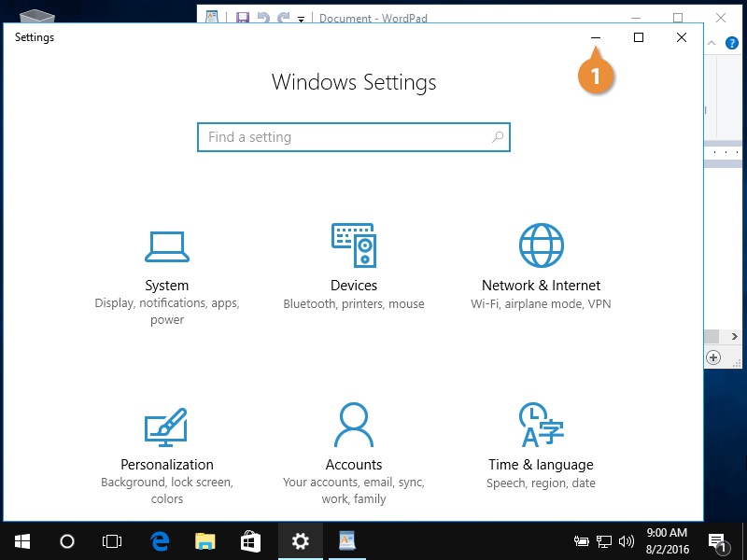Click the search magnifier in Find a setting
The width and height of the screenshot is (747, 560).
pyautogui.click(x=498, y=137)
